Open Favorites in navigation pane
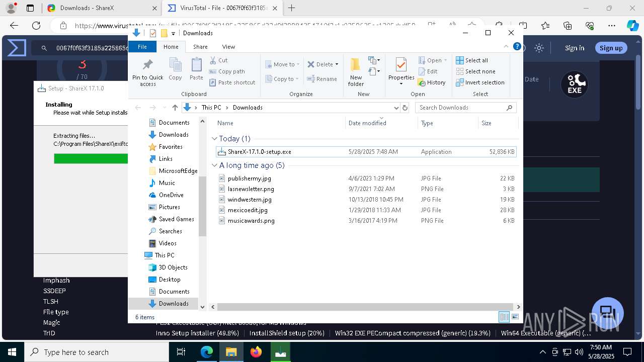 (x=166, y=147)
